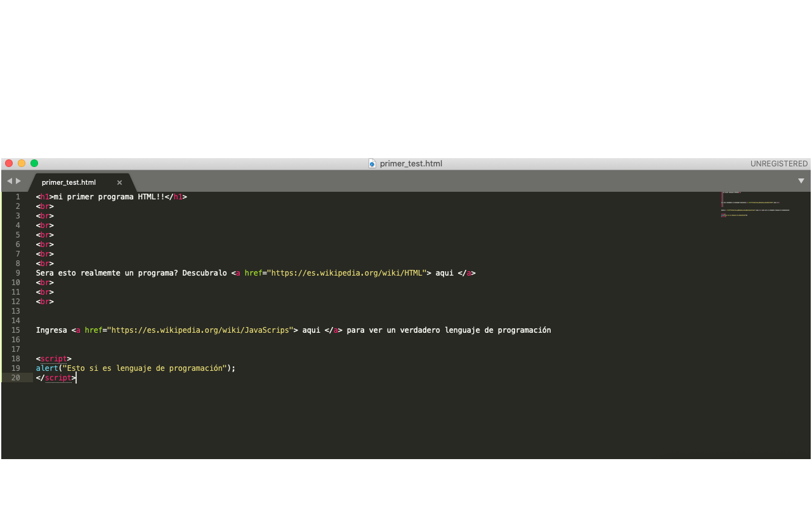812x508 pixels.
Task: Click line number 5 in the gutter
Action: 18,235
